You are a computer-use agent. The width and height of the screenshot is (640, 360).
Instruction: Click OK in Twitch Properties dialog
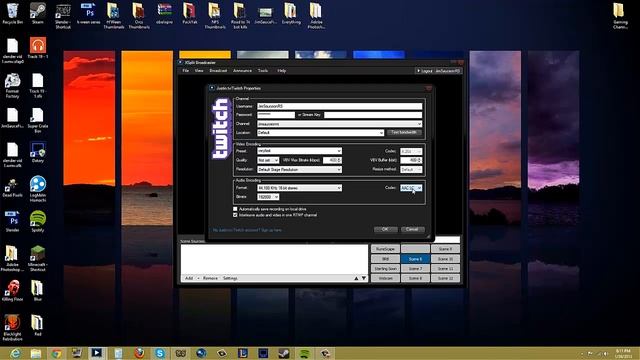(x=385, y=229)
